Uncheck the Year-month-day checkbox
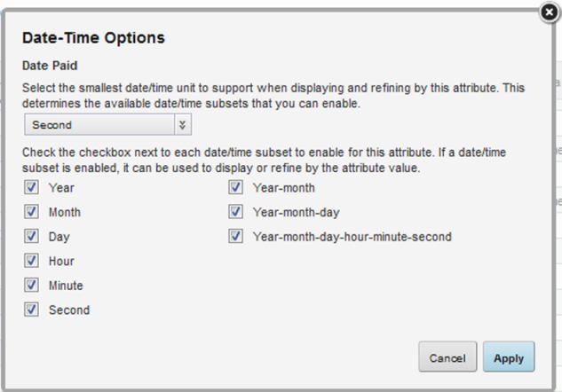 tap(235, 212)
